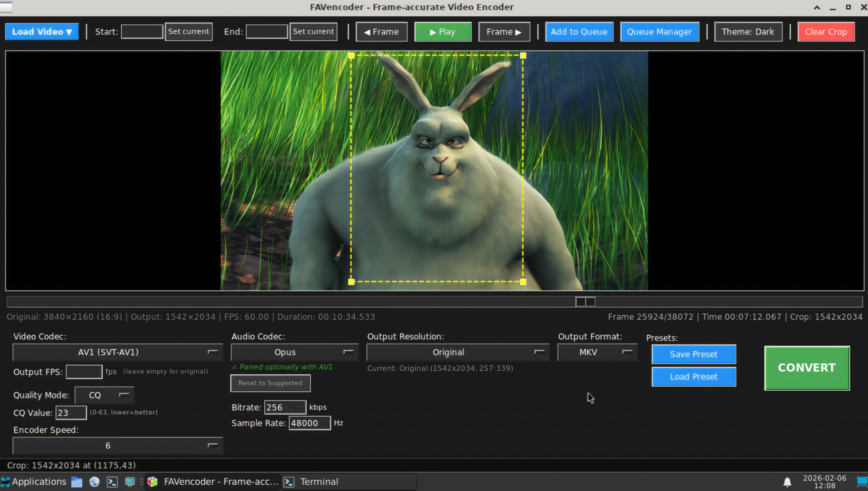Image resolution: width=868 pixels, height=491 pixels.
Task: Clear the crop selection
Action: coord(826,32)
